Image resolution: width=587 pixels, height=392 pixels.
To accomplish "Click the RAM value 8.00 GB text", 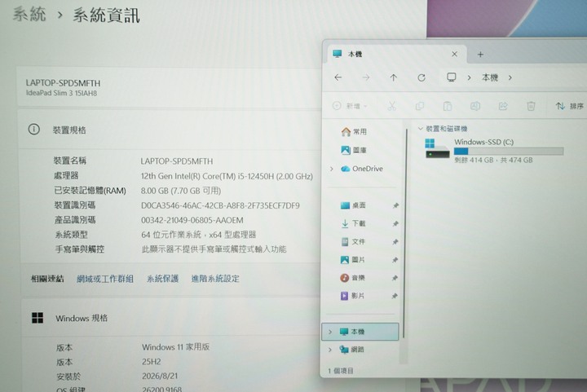I will click(x=181, y=191).
